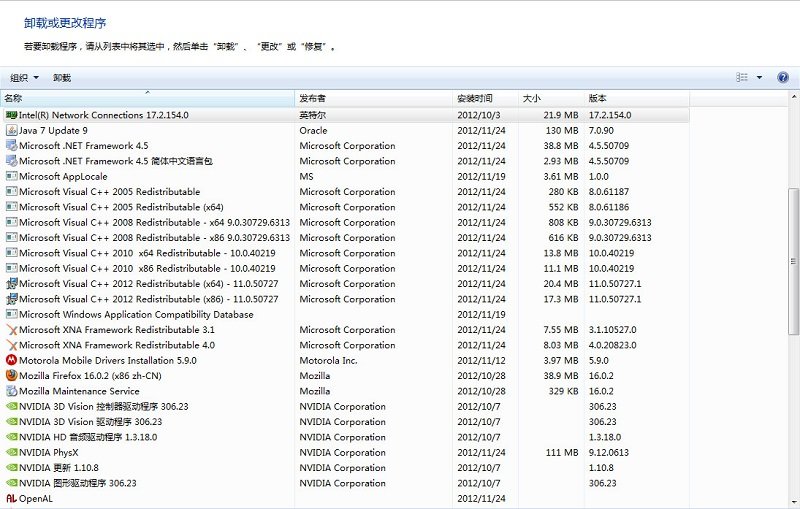Viewport: 800px width, 509px height.
Task: Click publisher 英特尔 in Intel row
Action: click(x=312, y=115)
